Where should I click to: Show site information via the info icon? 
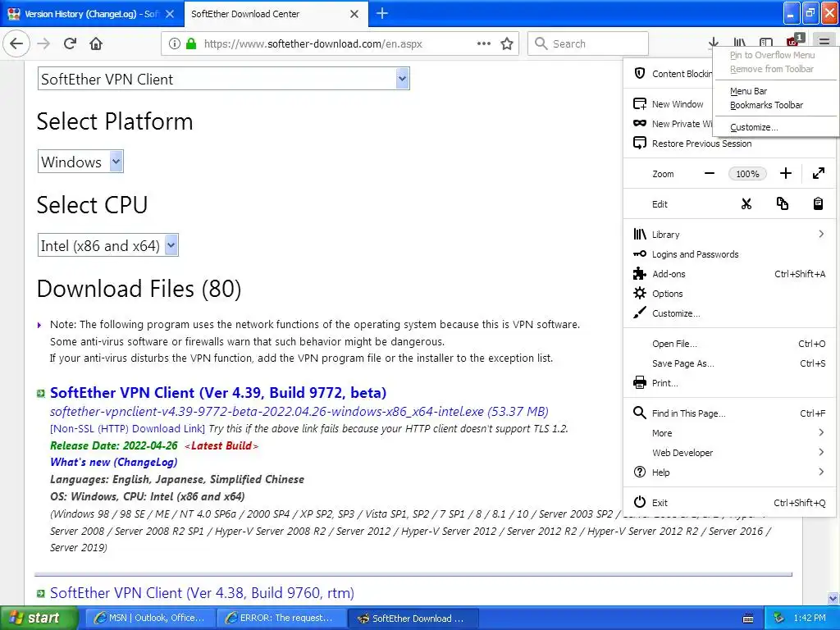[x=174, y=43]
